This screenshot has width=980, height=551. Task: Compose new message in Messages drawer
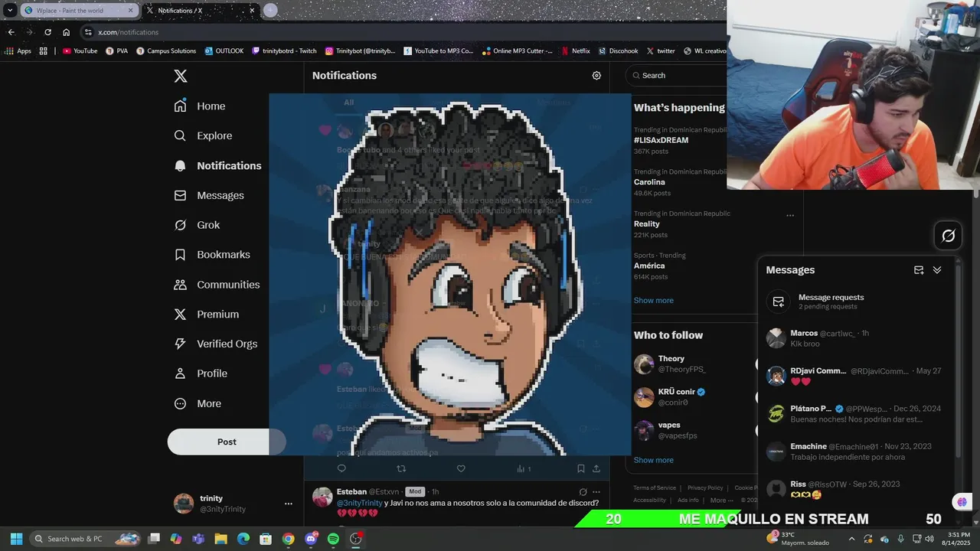(x=919, y=270)
